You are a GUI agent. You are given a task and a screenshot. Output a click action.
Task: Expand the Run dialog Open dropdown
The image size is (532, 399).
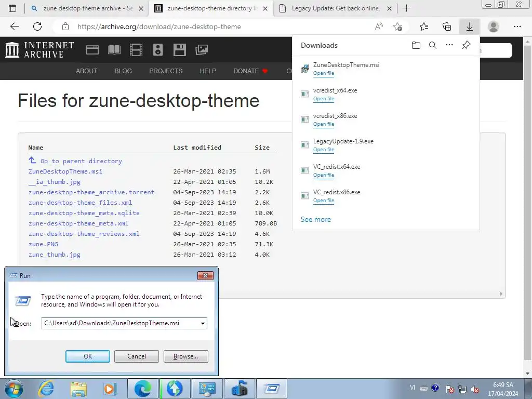203,323
